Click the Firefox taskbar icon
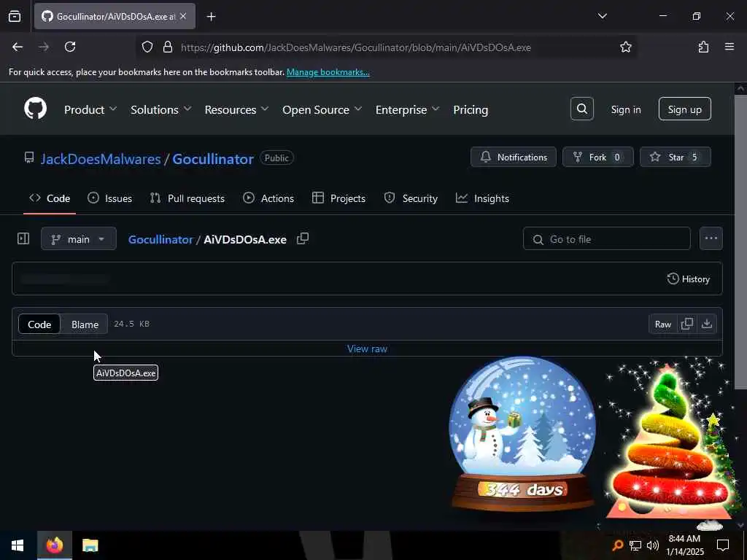Viewport: 747px width, 560px height. (55, 545)
